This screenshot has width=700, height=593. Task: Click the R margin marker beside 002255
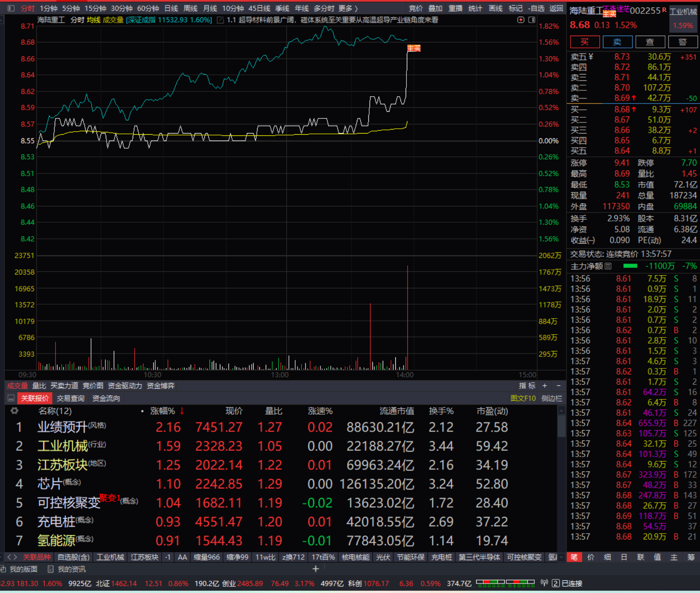pos(664,10)
